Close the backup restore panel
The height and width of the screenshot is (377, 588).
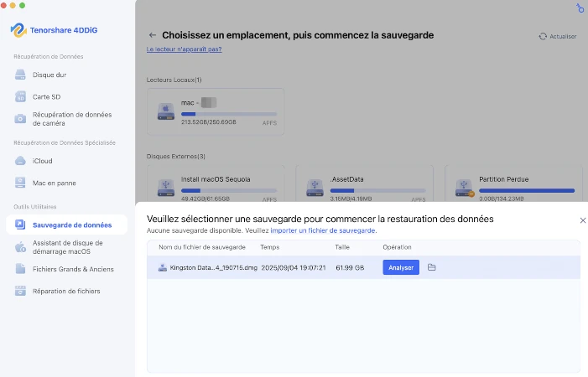tap(583, 220)
